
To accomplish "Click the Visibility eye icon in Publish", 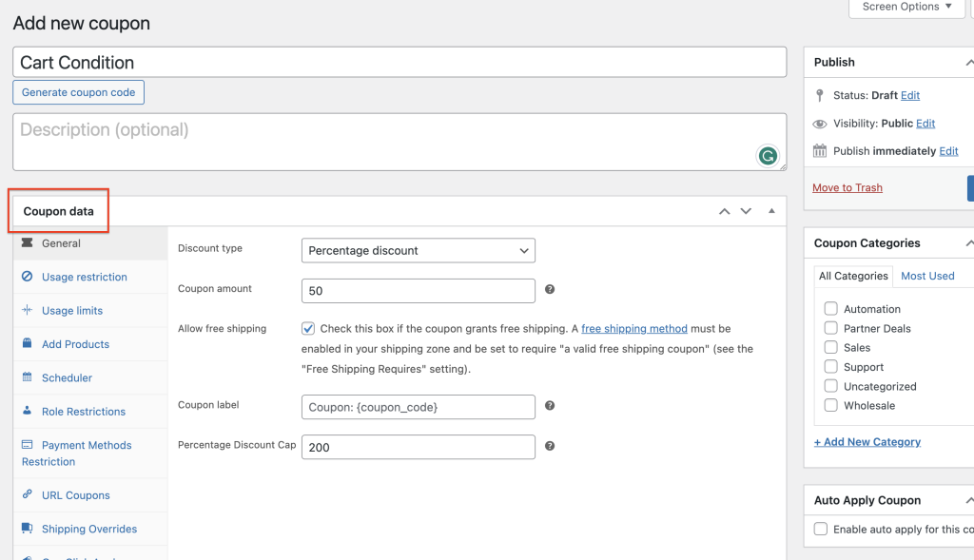I will click(820, 124).
